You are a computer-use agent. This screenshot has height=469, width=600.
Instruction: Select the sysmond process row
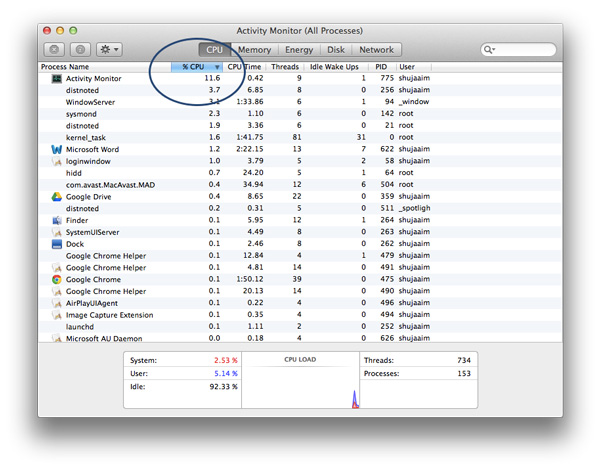(300, 114)
